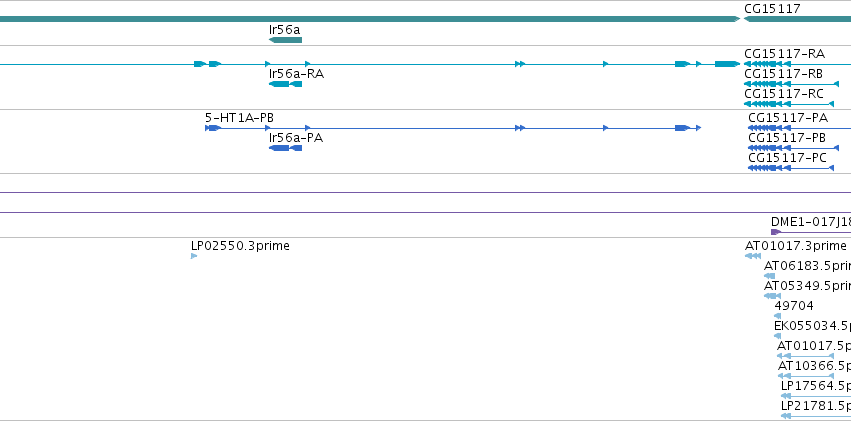Click the 49704 arrow glyph

(x=778, y=316)
